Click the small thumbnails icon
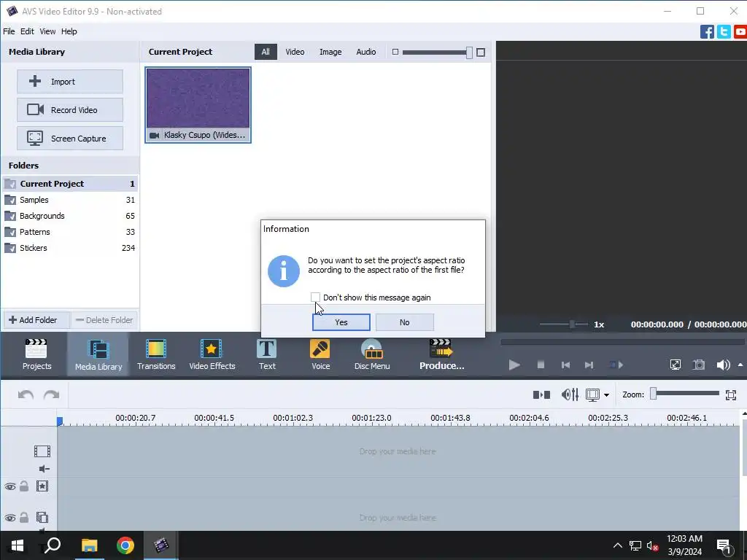747x560 pixels. tap(395, 52)
